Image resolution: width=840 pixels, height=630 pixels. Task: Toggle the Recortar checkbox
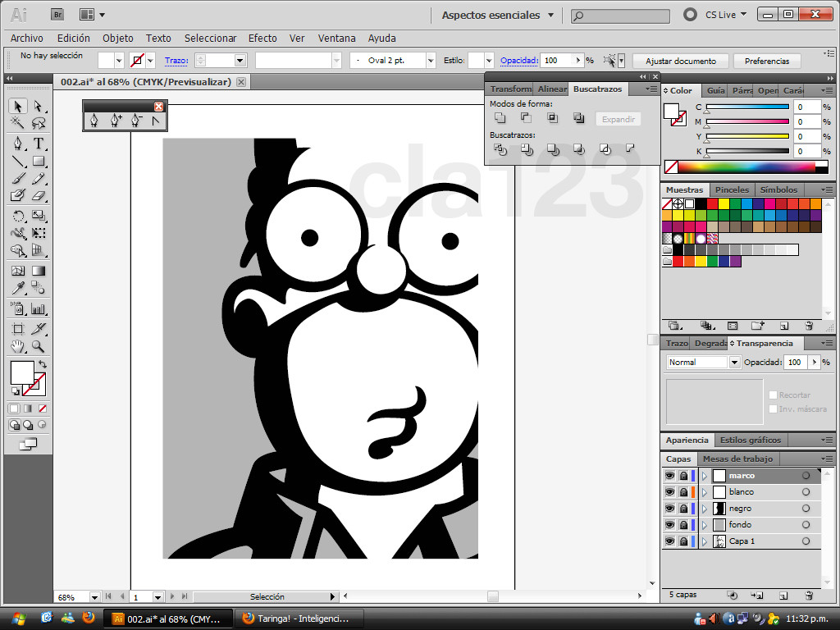click(x=773, y=395)
